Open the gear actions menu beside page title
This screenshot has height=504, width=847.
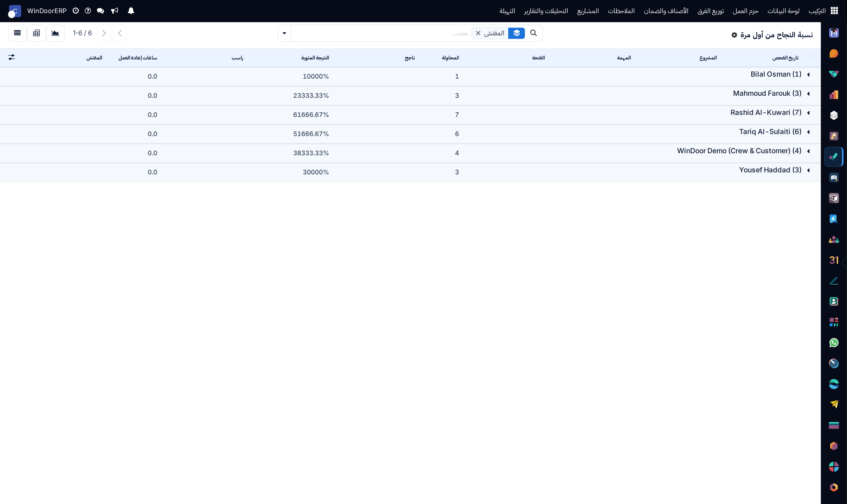coord(734,35)
